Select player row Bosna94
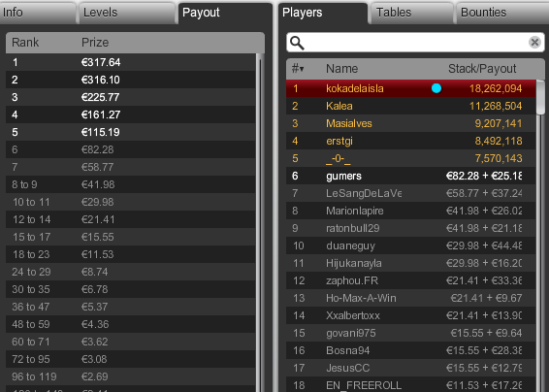The width and height of the screenshot is (549, 392). pos(410,350)
